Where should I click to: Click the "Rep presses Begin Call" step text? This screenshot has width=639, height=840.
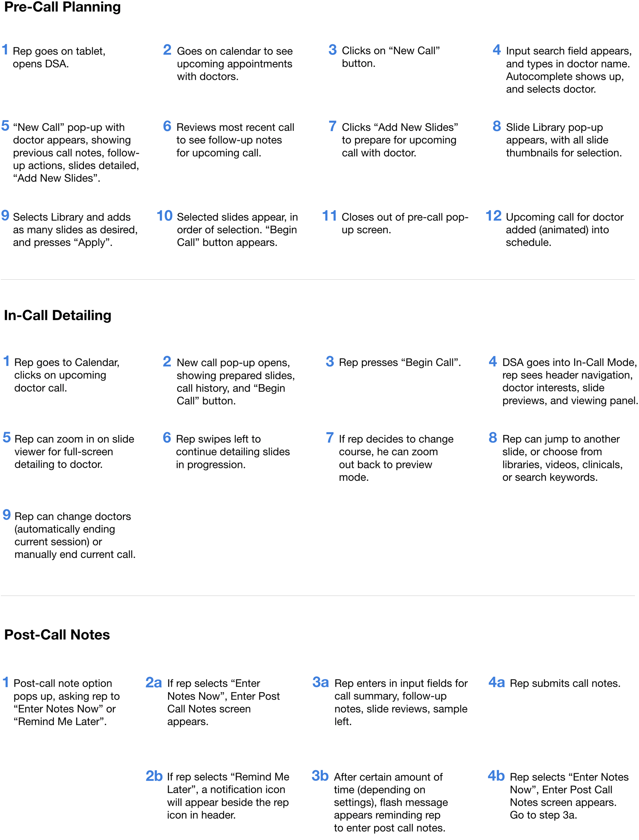400,362
